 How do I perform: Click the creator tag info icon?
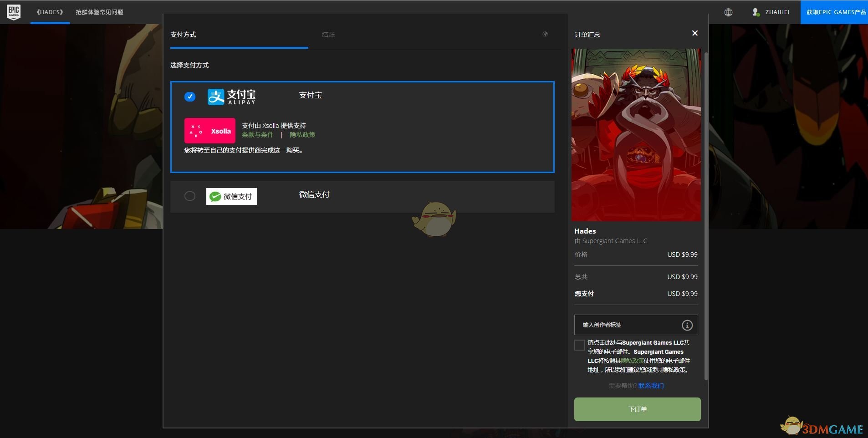[687, 325]
